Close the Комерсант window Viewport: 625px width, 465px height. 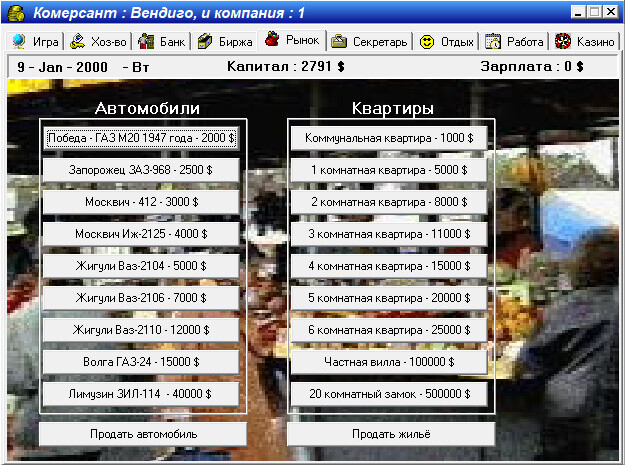611,12
